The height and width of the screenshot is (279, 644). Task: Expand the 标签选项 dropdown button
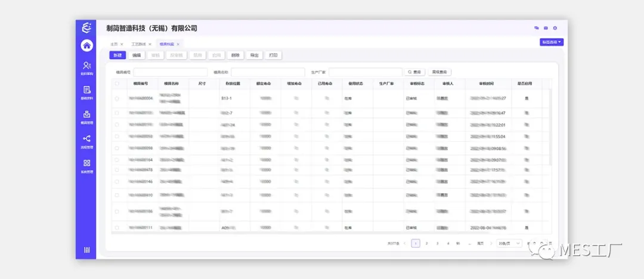coord(552,42)
